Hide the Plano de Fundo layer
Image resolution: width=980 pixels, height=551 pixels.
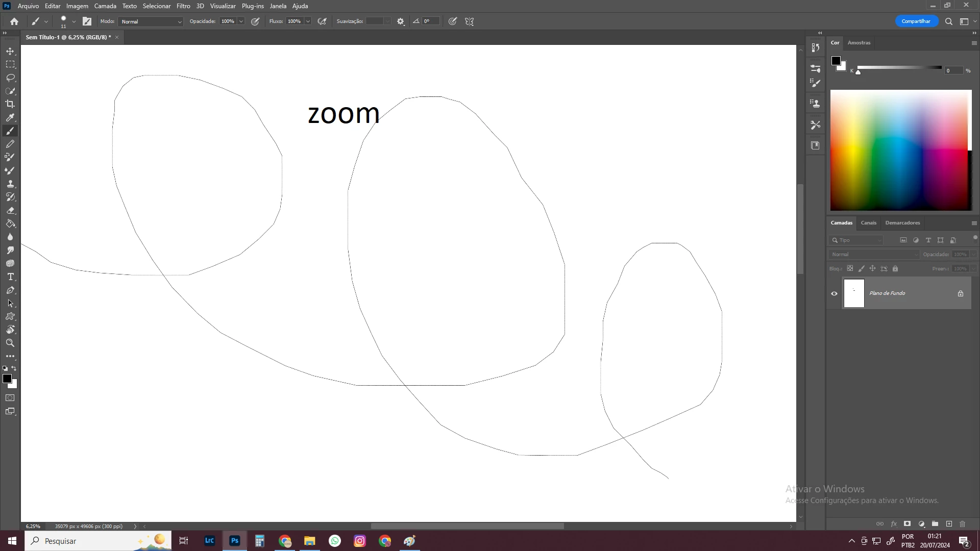(x=834, y=293)
